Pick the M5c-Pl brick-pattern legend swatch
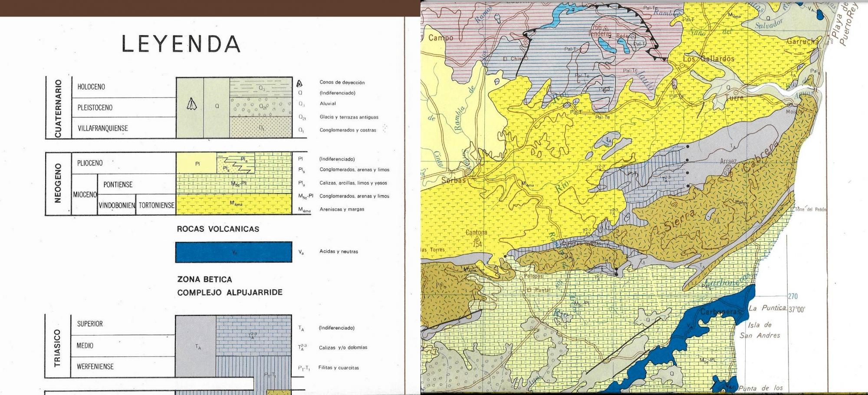The height and width of the screenshot is (395, 868). [x=234, y=184]
